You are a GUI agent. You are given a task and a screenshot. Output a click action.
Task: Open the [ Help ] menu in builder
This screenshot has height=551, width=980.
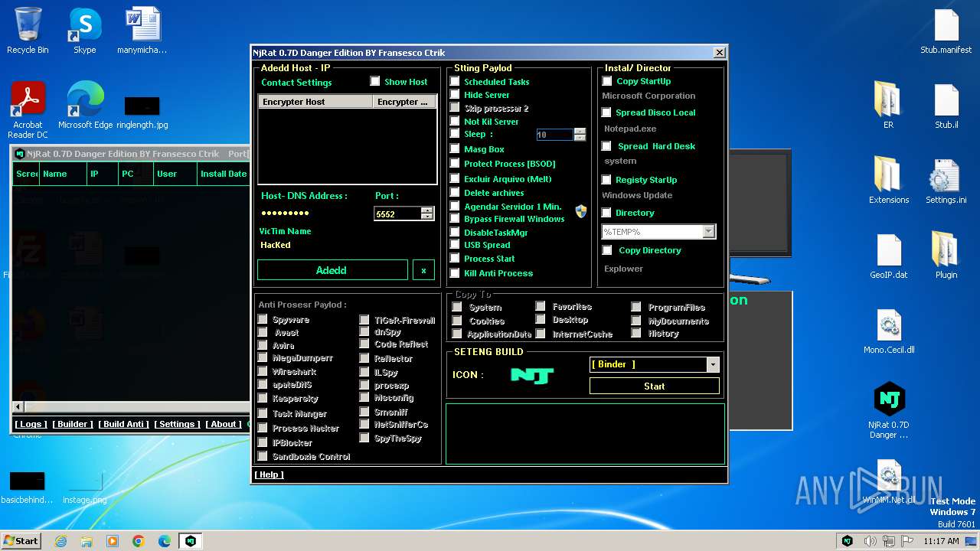pos(269,474)
